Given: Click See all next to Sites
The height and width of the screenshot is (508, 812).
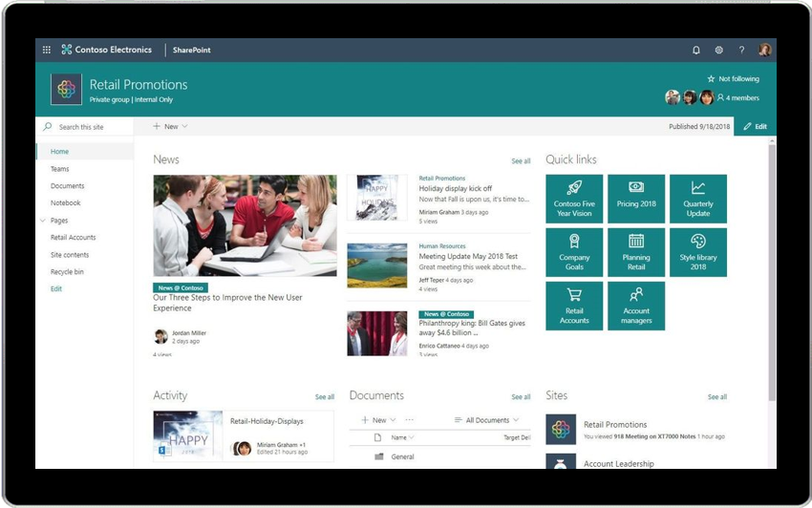Looking at the screenshot, I should [x=717, y=397].
